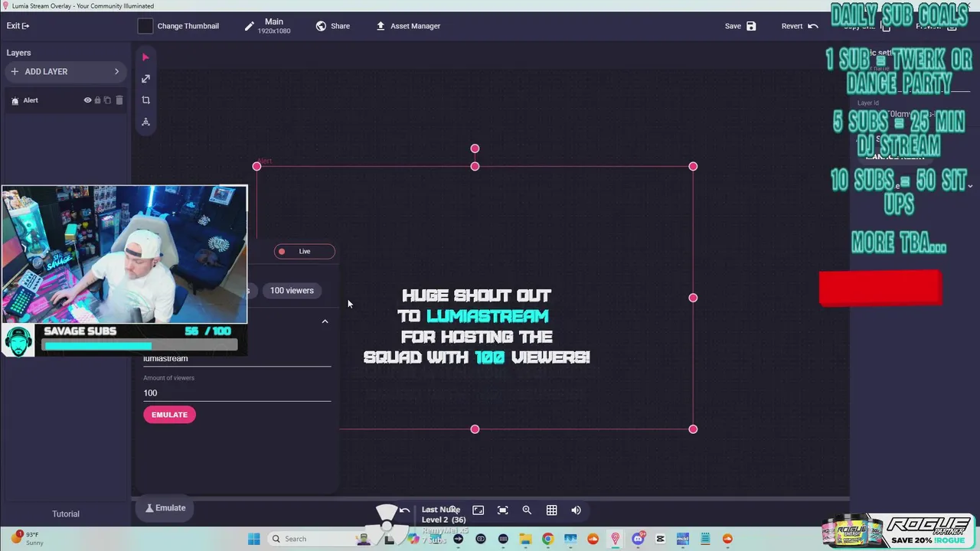Screen dimensions: 980x551
Task: Open the Emulate tab at bottom
Action: pos(165,508)
